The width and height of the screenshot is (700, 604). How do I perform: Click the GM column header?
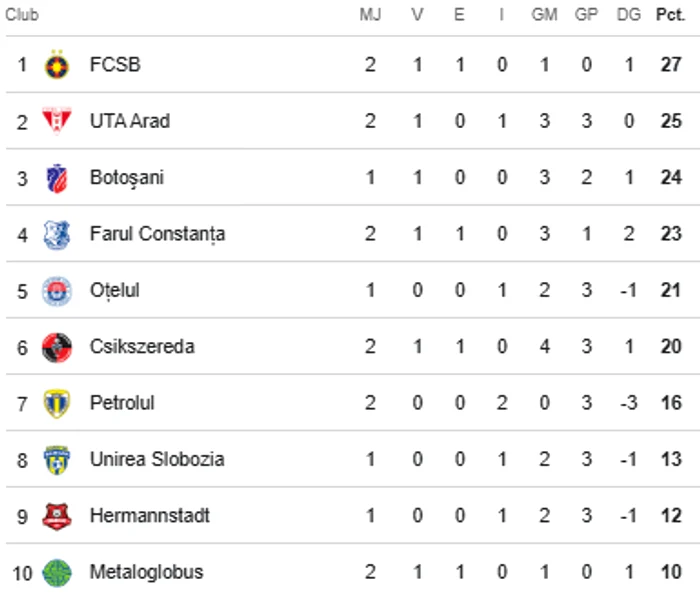pos(545,16)
